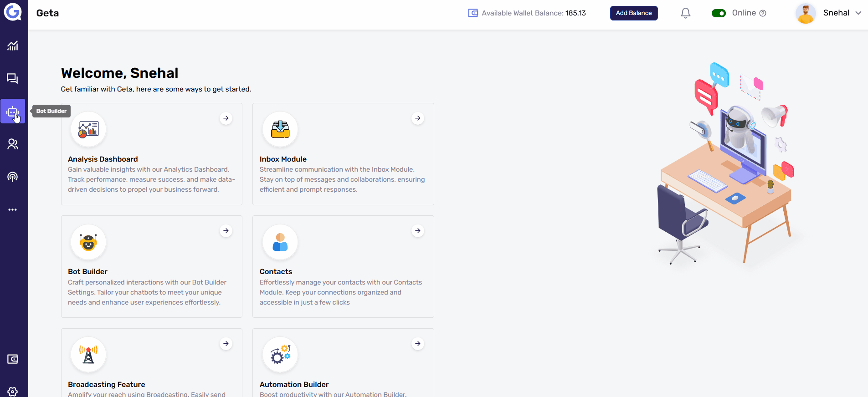Open the Wallet icon in the sidebar

(13, 359)
